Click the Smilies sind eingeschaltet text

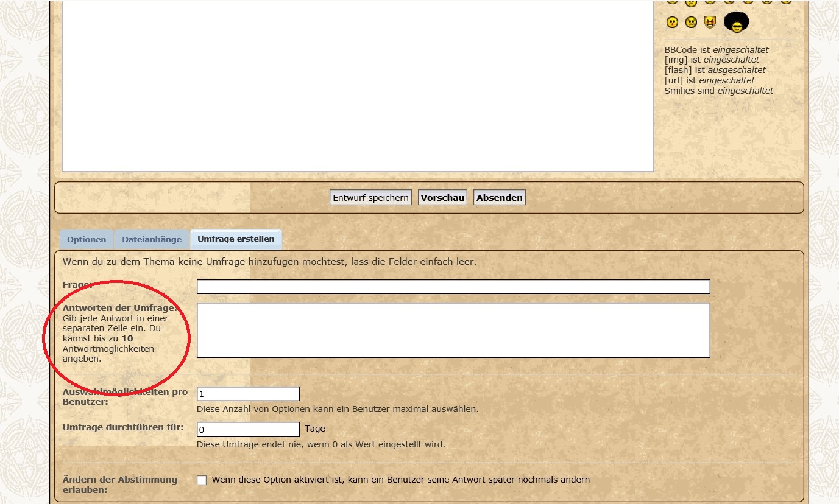click(718, 91)
